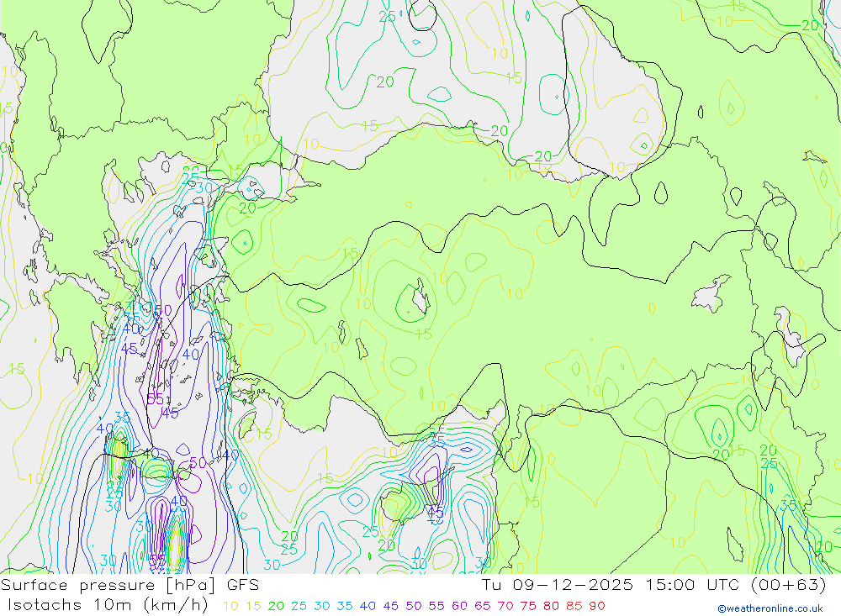Viewport: 841px width, 616px height.
Task: Click the "85" value in the legend
Action: [x=574, y=607]
